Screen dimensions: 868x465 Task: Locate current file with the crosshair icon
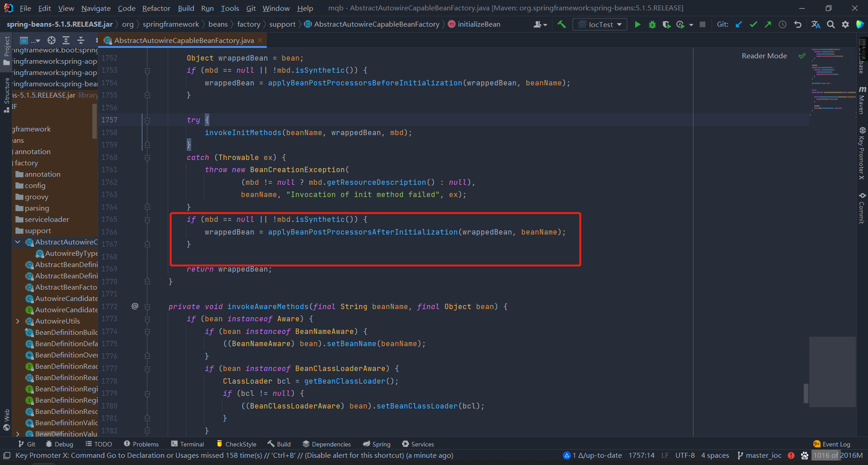point(52,40)
